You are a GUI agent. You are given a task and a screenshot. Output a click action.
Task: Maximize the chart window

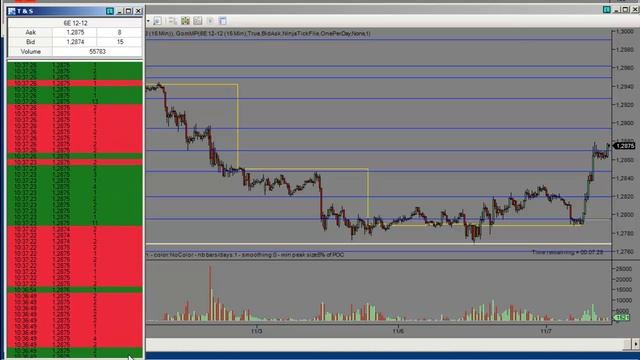coord(626,9)
